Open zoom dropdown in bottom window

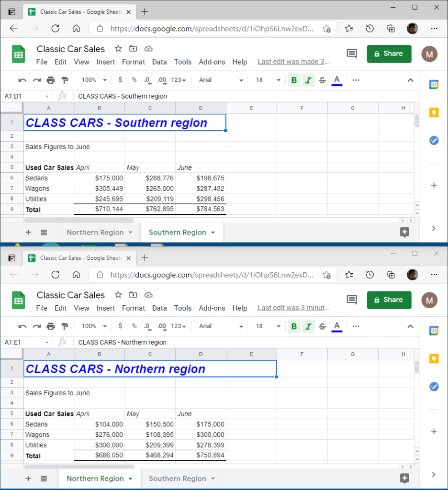point(94,326)
